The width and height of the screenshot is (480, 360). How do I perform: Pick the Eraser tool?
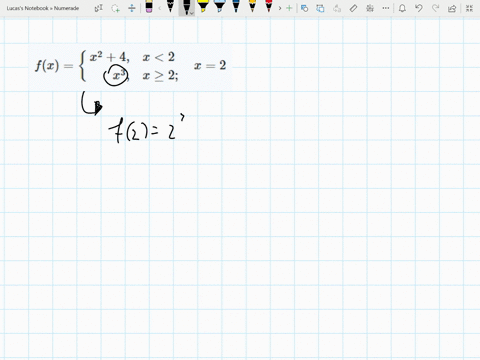149,7
